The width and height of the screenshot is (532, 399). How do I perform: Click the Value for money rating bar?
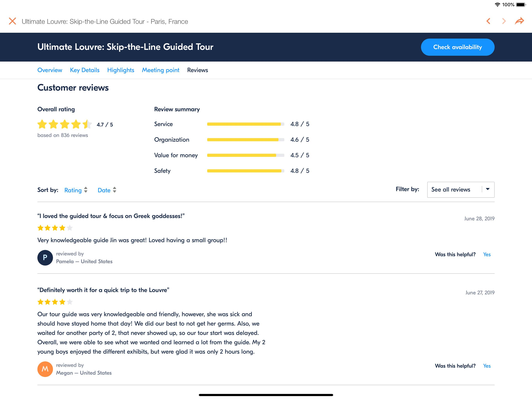(x=246, y=155)
